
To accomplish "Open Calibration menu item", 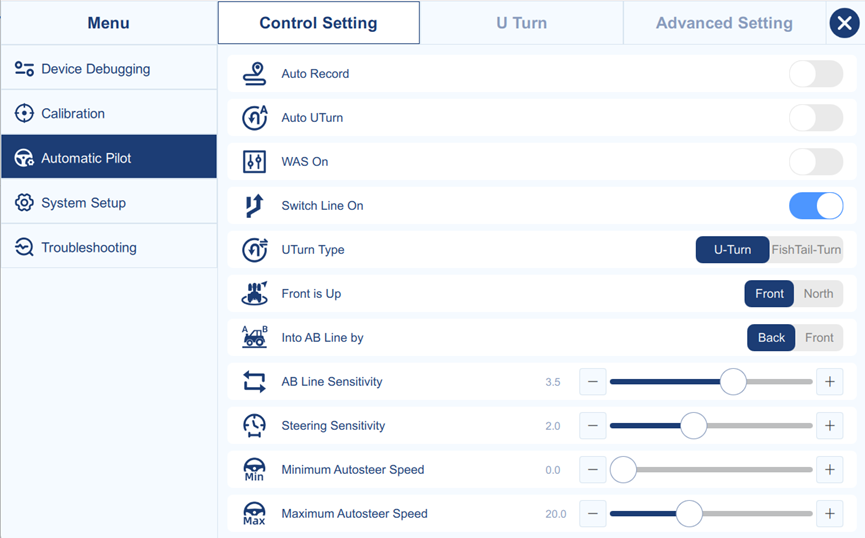I will pyautogui.click(x=109, y=113).
